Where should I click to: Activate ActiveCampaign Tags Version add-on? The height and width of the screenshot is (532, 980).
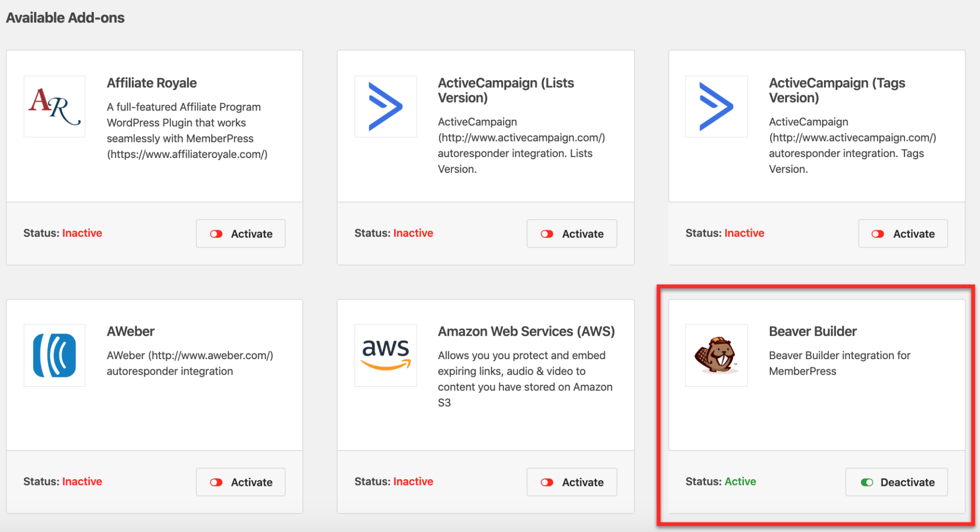click(x=903, y=234)
